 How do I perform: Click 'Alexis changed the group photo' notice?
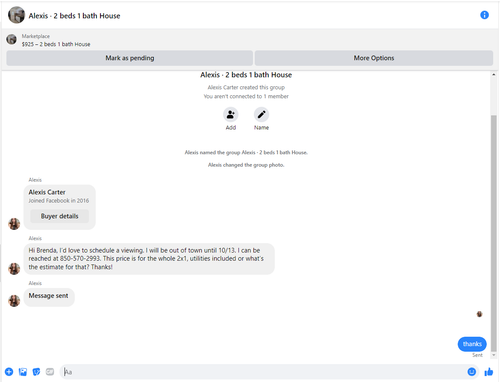(246, 165)
